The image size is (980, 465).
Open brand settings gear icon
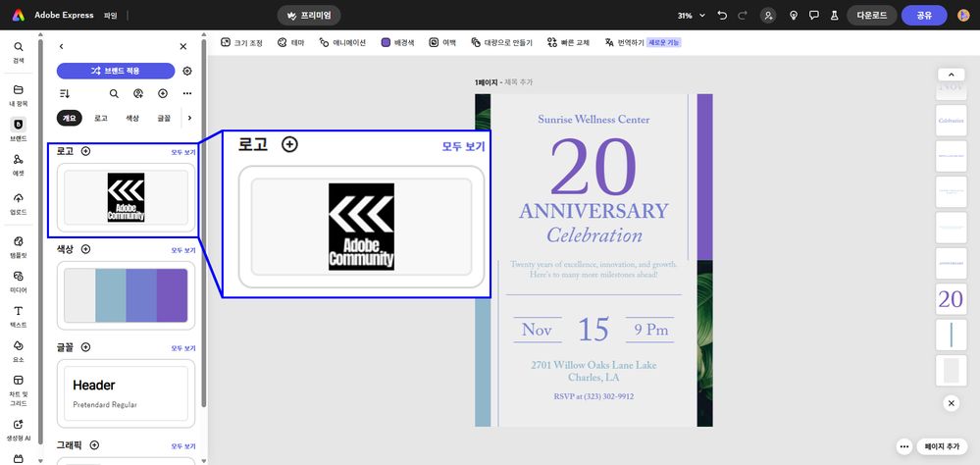click(x=186, y=72)
